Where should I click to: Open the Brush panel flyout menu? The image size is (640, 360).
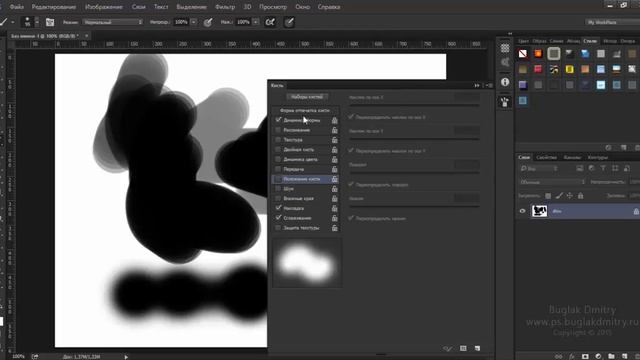pos(489,85)
